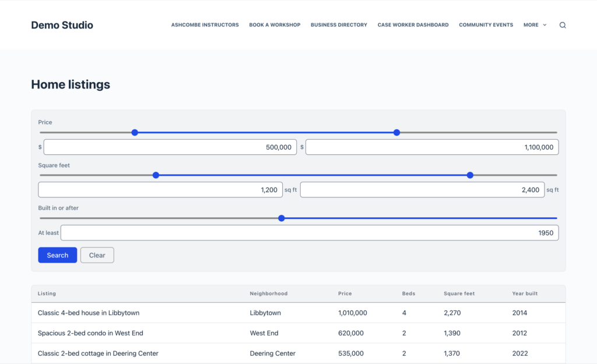This screenshot has height=364, width=597.
Task: Click the Year built column header
Action: [x=525, y=294]
